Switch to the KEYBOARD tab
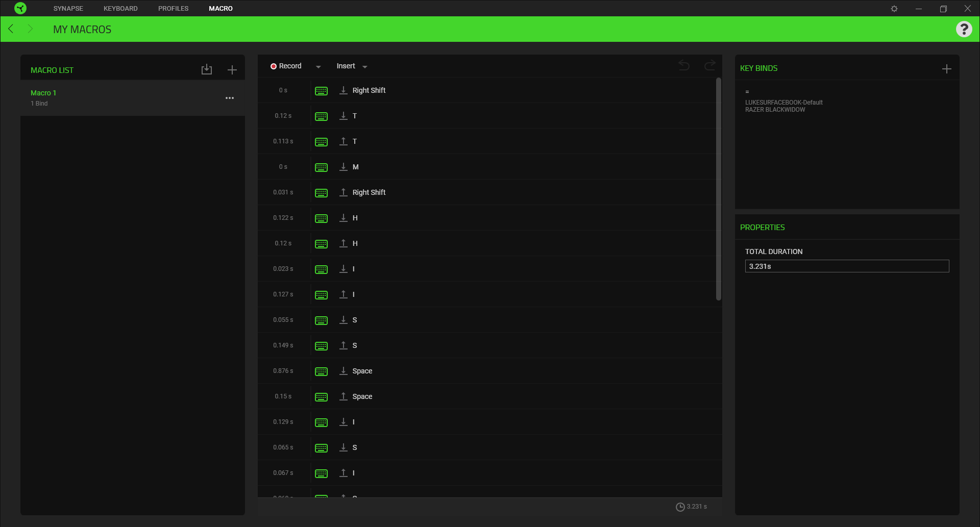This screenshot has height=527, width=980. coord(120,9)
